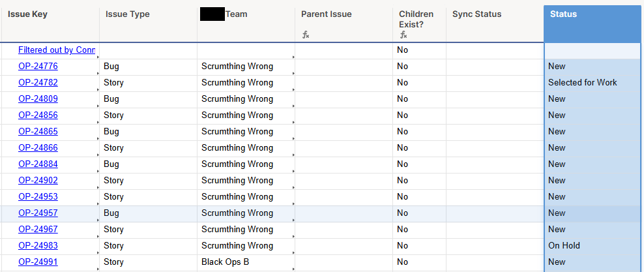Select the Selected for Work status cell

[593, 83]
